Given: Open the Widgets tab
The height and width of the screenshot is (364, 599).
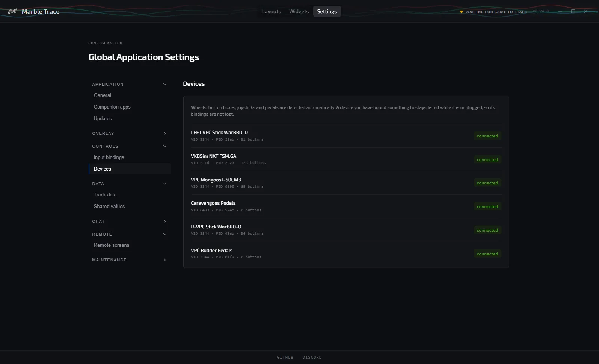Looking at the screenshot, I should (x=299, y=11).
